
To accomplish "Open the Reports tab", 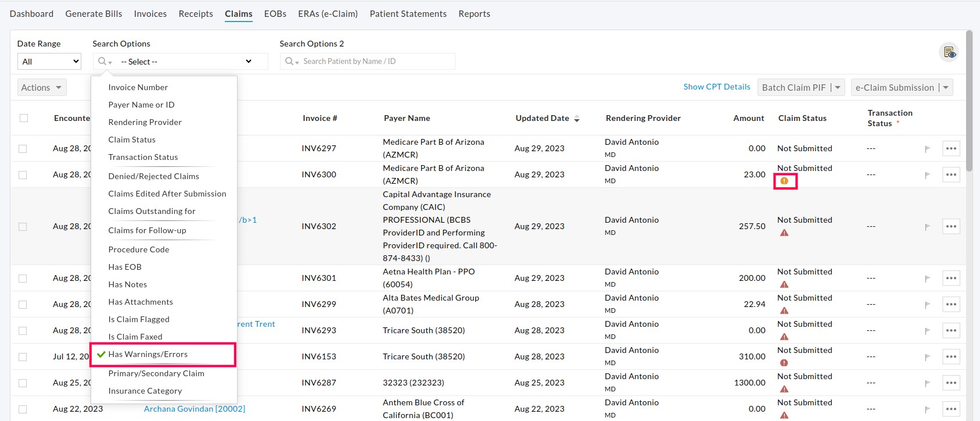I will (x=474, y=13).
